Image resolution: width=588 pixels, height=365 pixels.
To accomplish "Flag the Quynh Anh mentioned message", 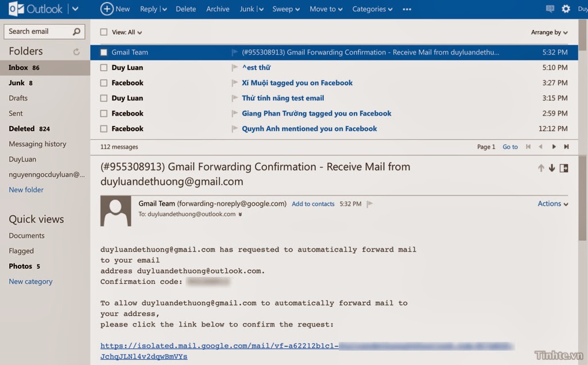I will (x=235, y=129).
